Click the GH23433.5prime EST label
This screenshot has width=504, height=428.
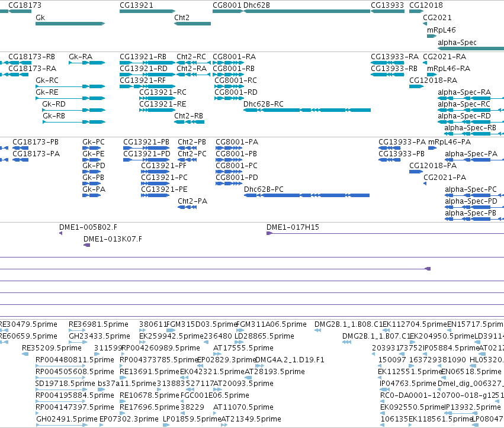tap(99, 336)
